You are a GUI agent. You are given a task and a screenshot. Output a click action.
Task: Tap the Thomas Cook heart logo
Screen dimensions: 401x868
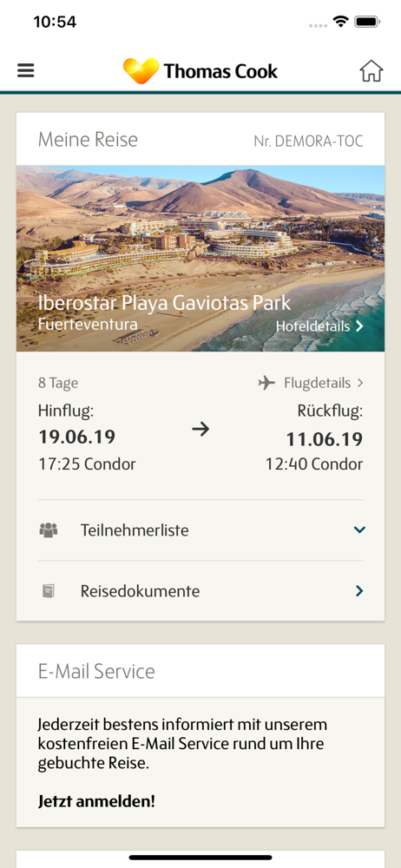tap(141, 71)
